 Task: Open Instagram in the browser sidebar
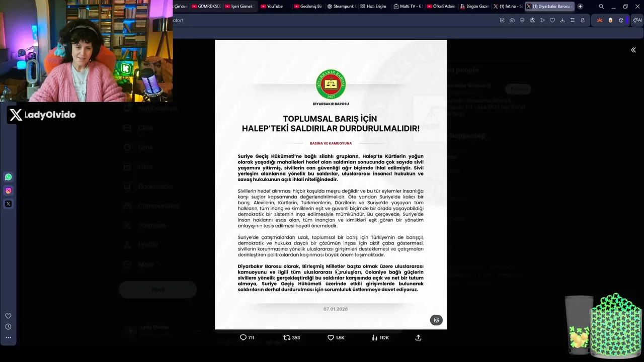click(x=8, y=191)
